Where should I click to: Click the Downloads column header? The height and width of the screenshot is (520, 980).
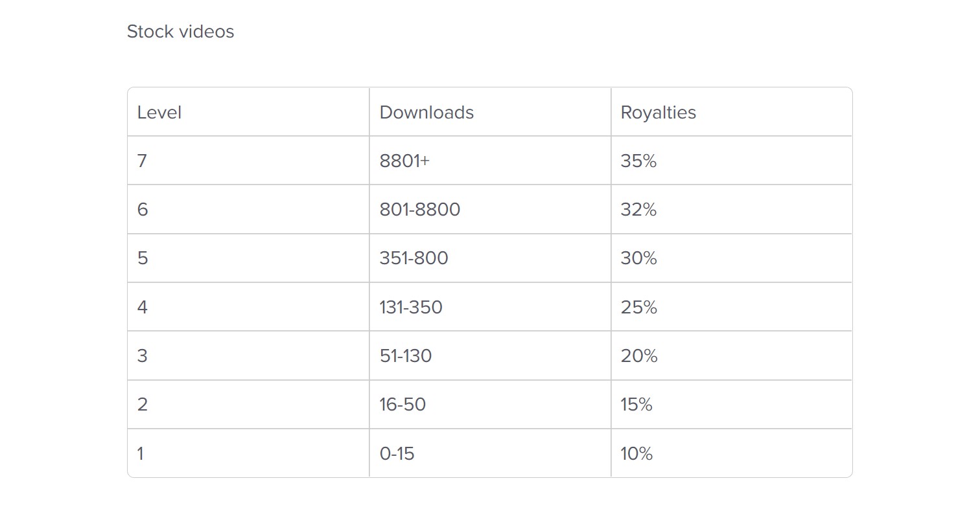coord(426,113)
